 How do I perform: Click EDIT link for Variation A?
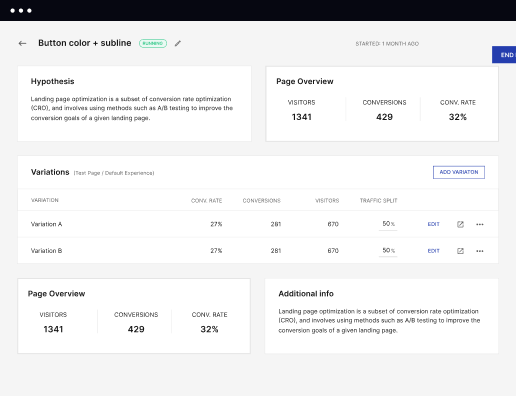coord(433,224)
